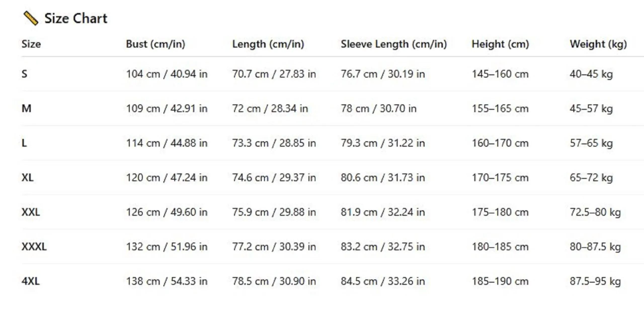The width and height of the screenshot is (644, 314).
Task: Click the weight range 65–72 kg
Action: 591,178
